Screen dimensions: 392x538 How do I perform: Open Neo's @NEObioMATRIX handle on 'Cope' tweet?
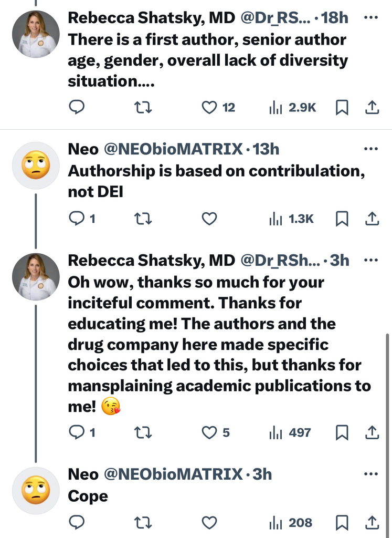pyautogui.click(x=174, y=474)
